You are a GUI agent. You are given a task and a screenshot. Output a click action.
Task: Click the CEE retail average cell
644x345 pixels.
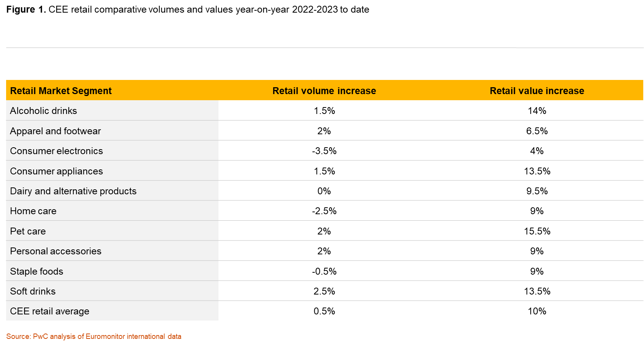[50, 311]
